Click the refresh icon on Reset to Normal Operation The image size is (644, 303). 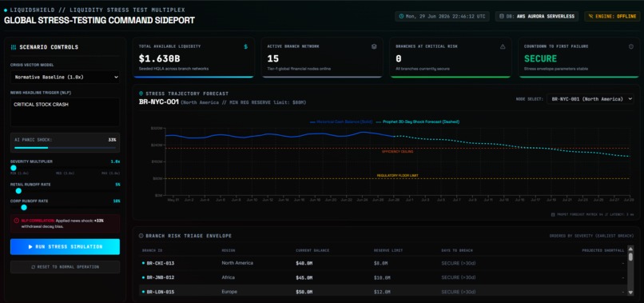(x=34, y=267)
